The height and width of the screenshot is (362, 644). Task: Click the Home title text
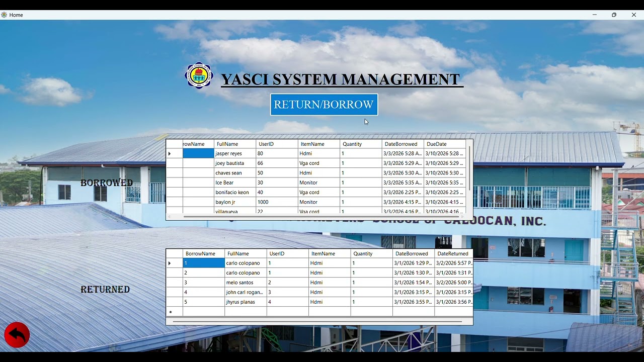pyautogui.click(x=16, y=15)
